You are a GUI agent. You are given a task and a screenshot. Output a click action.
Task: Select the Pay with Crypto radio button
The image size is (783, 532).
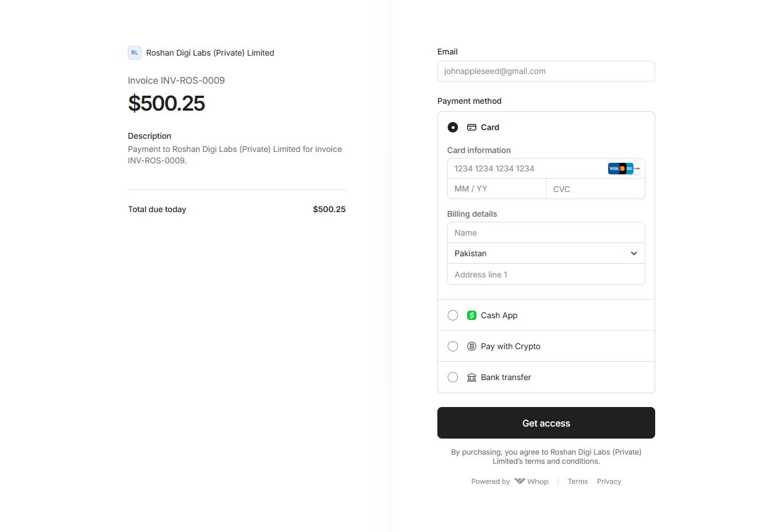click(453, 346)
